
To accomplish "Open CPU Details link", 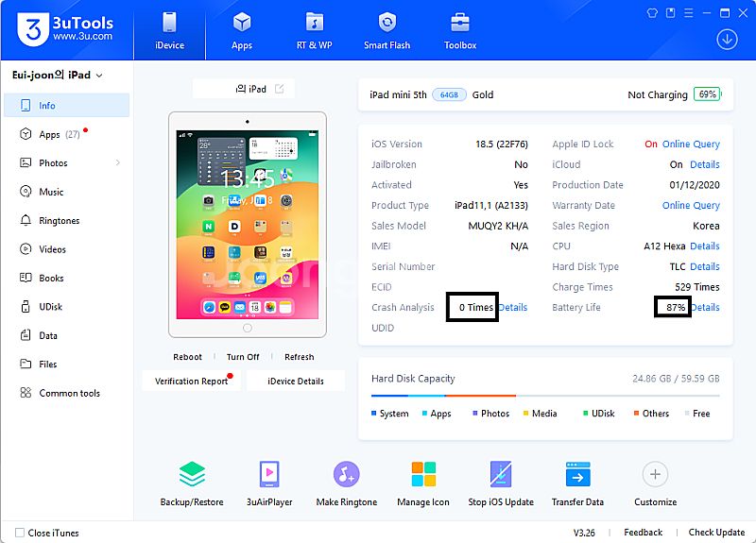I will pyautogui.click(x=705, y=246).
